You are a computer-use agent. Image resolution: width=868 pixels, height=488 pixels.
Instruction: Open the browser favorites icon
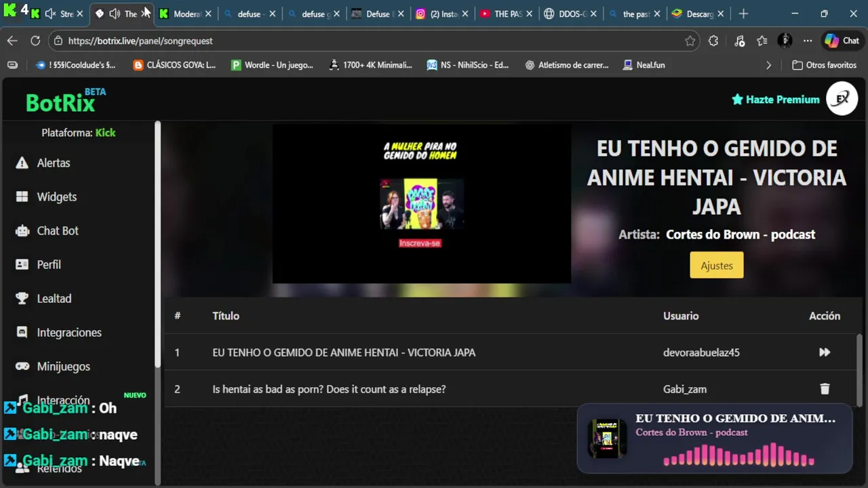pyautogui.click(x=762, y=41)
